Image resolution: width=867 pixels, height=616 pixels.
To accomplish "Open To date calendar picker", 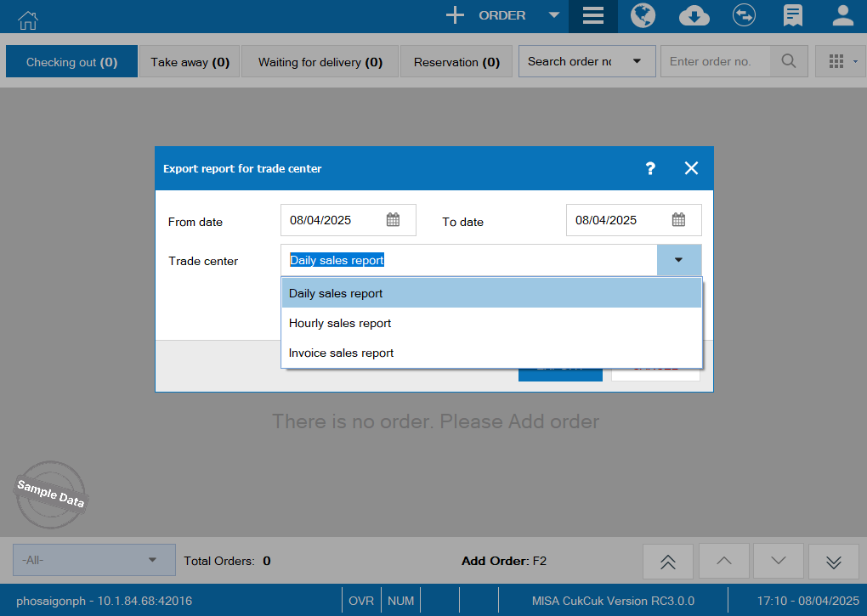I will pyautogui.click(x=678, y=220).
